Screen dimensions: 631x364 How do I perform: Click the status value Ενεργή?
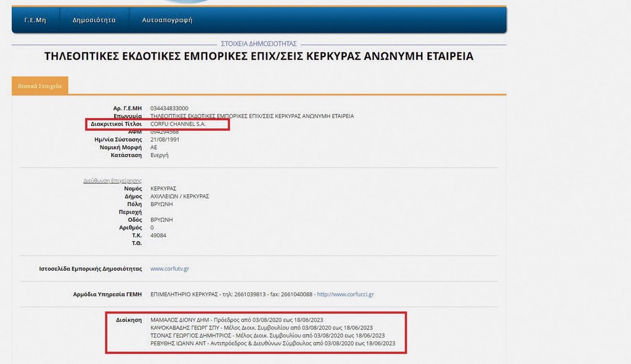(160, 155)
